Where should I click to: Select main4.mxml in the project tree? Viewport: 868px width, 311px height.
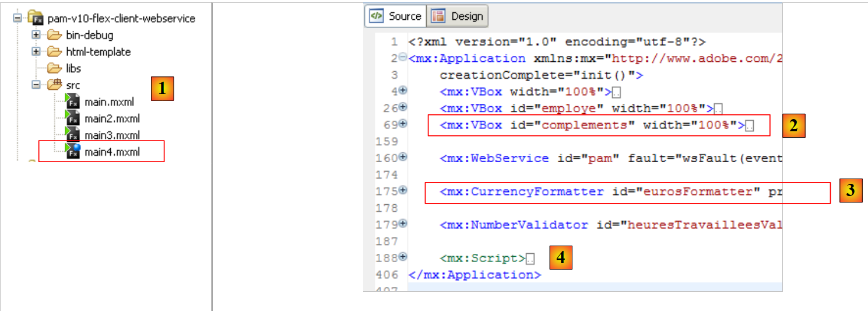point(112,152)
